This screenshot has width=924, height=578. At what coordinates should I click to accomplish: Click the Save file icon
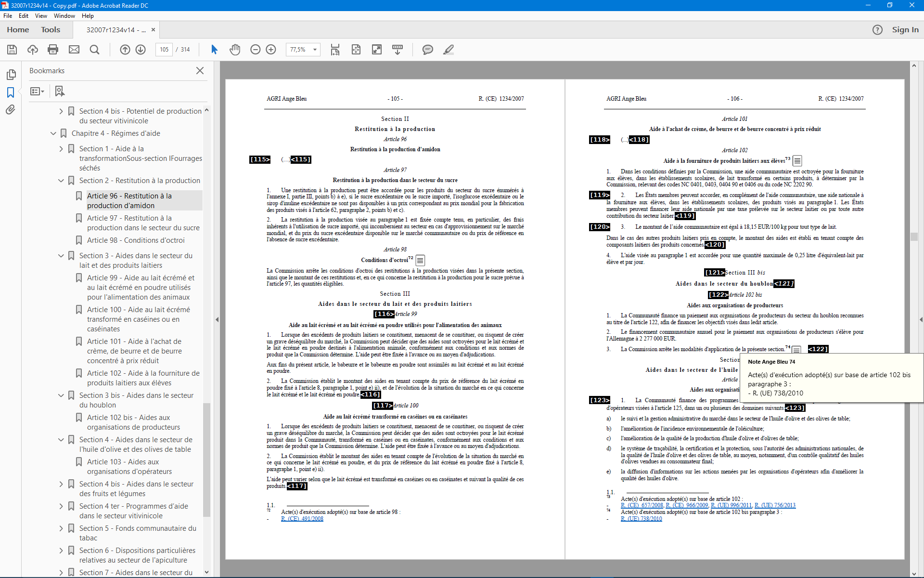tap(12, 50)
